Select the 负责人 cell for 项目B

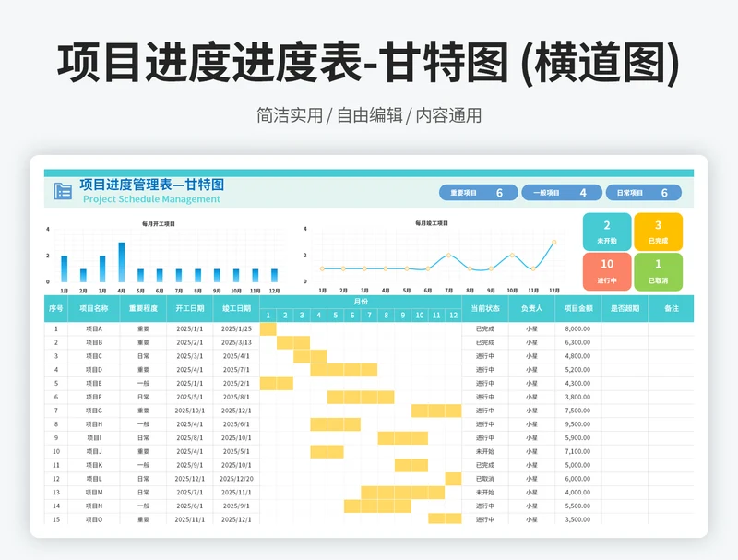pyautogui.click(x=531, y=342)
